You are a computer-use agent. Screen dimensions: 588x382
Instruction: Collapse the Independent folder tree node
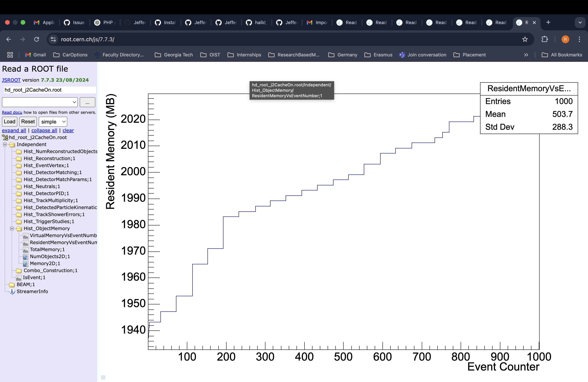(5, 145)
